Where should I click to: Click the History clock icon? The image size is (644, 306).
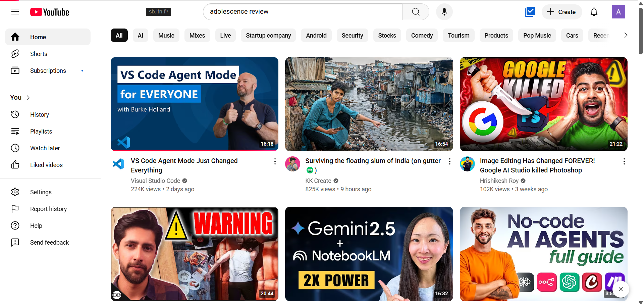pyautogui.click(x=15, y=114)
